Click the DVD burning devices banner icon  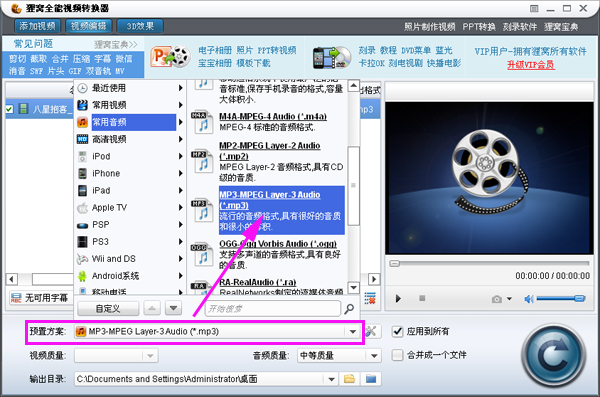(331, 57)
